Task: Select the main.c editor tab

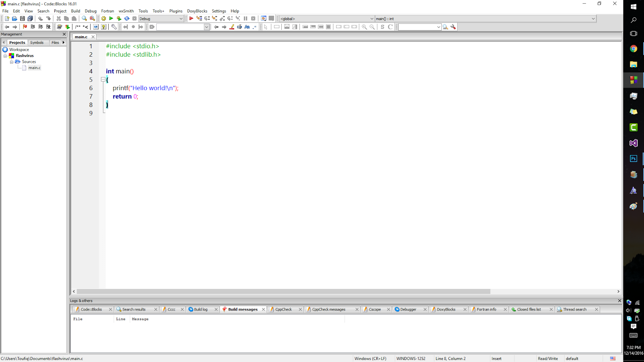Action: (81, 37)
